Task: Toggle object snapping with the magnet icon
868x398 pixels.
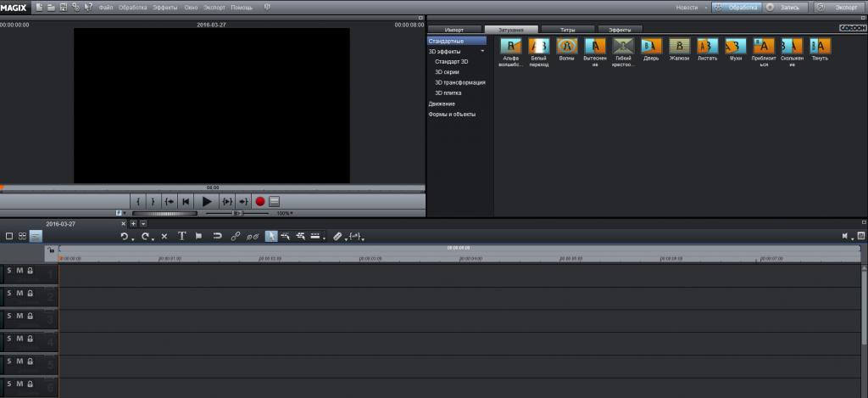Action: coord(218,236)
